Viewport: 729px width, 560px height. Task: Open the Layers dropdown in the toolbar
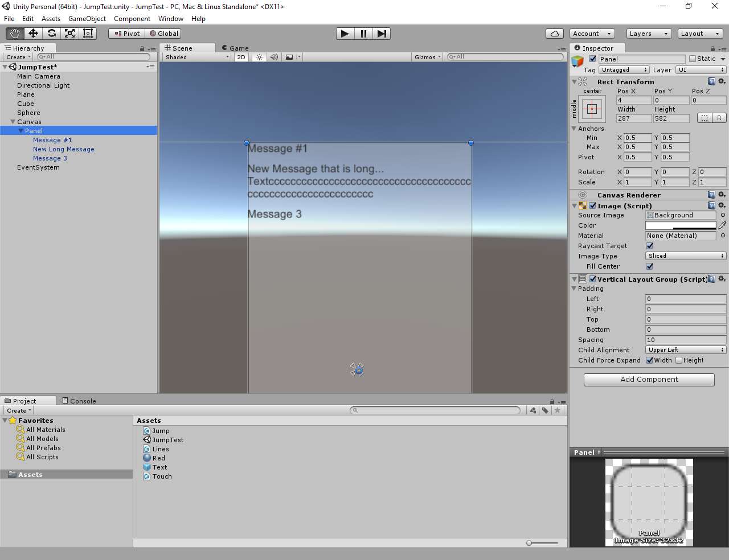pos(648,34)
